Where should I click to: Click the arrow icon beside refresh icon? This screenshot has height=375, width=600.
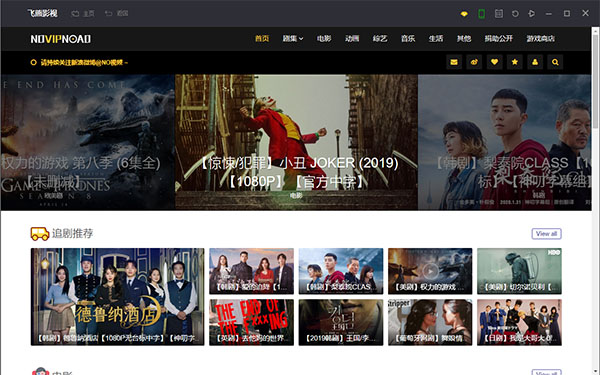coord(532,14)
